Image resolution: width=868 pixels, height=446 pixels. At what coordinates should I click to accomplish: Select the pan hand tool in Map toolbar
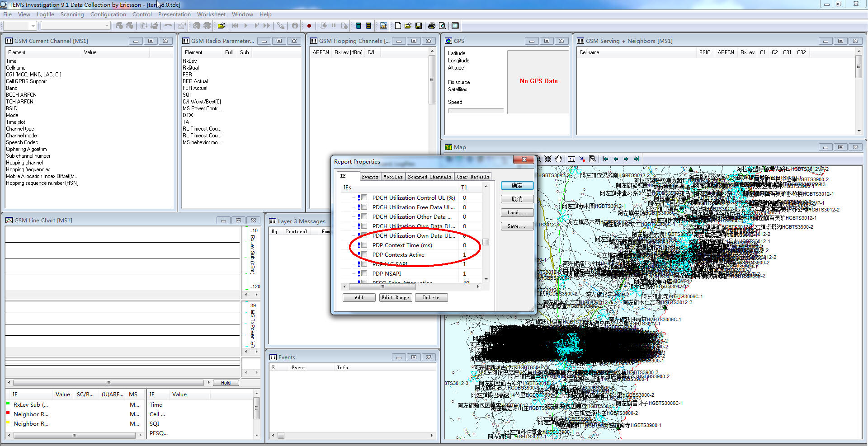[559, 159]
